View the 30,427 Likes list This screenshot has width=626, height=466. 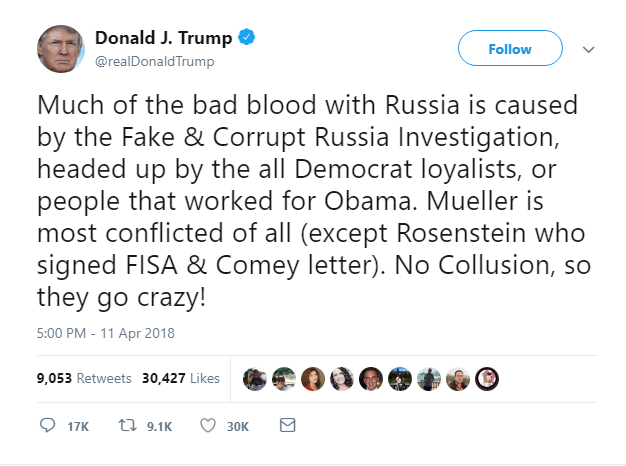(x=181, y=378)
